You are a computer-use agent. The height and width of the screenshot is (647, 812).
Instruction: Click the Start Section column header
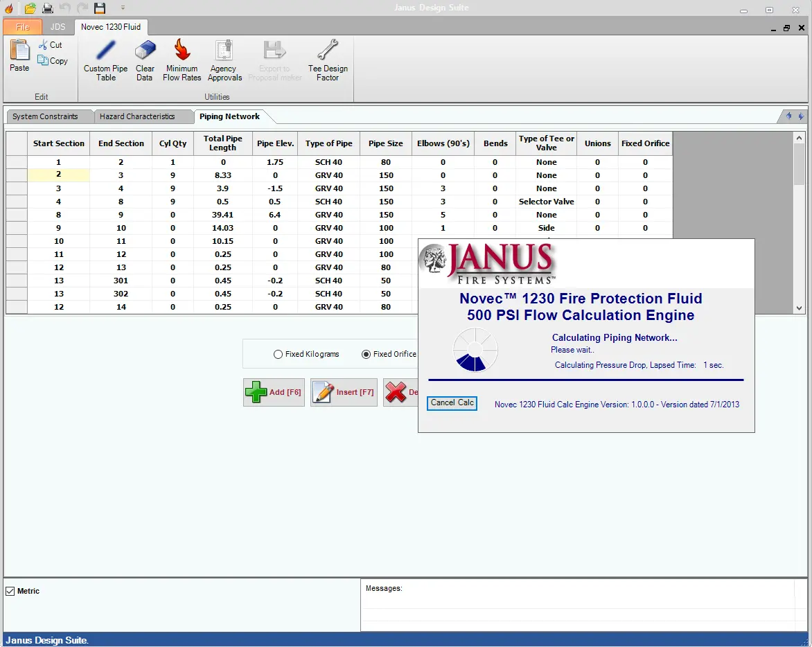[58, 143]
